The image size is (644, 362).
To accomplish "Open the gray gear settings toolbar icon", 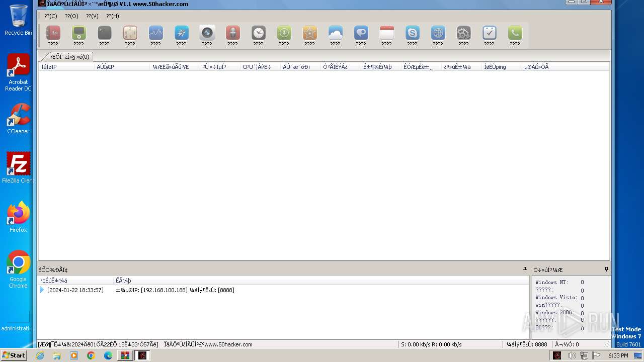I will coord(464,33).
